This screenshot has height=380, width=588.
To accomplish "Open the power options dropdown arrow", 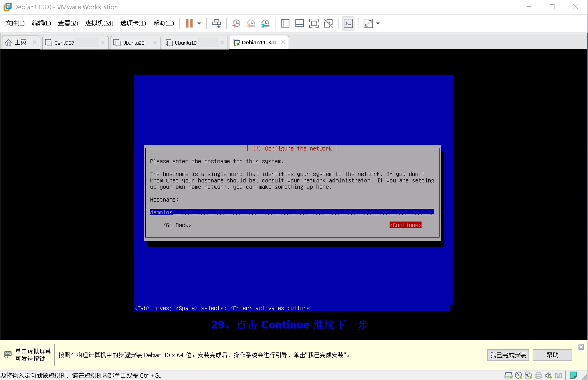I will tap(199, 24).
